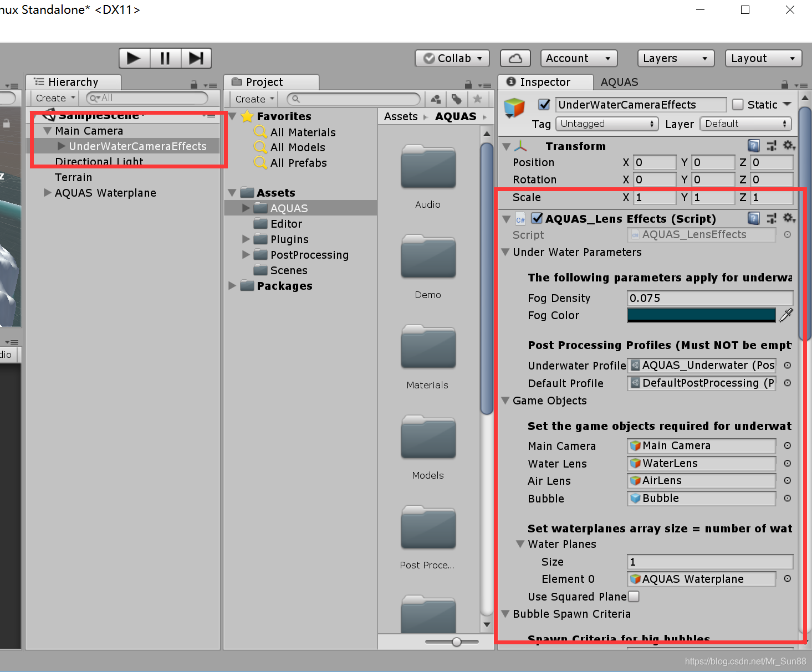Open Unity Services via the cloud icon
The height and width of the screenshot is (672, 812).
tap(515, 58)
